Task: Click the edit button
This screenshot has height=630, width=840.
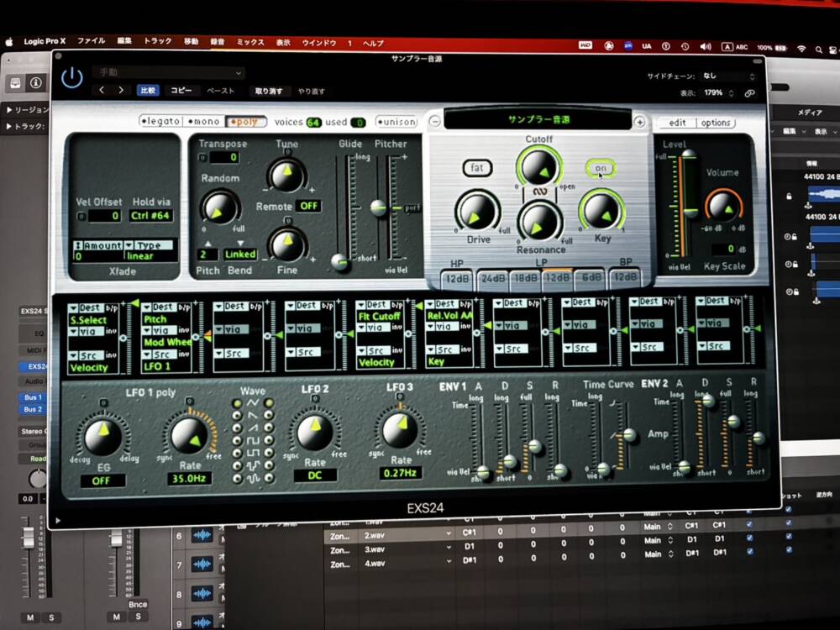Action: coord(677,123)
